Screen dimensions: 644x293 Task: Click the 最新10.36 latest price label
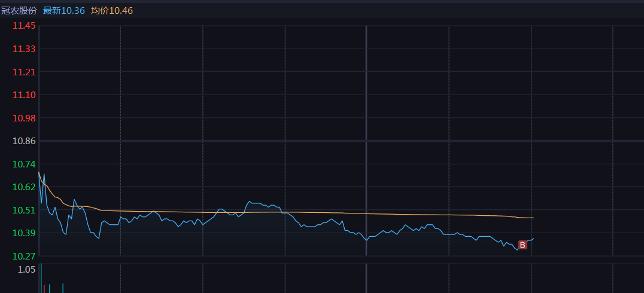tap(63, 11)
